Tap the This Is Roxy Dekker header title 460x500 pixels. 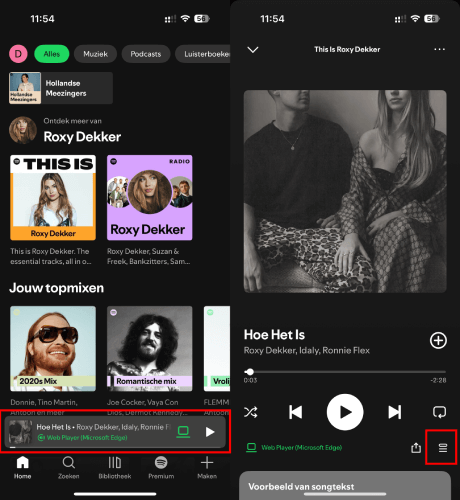[347, 49]
